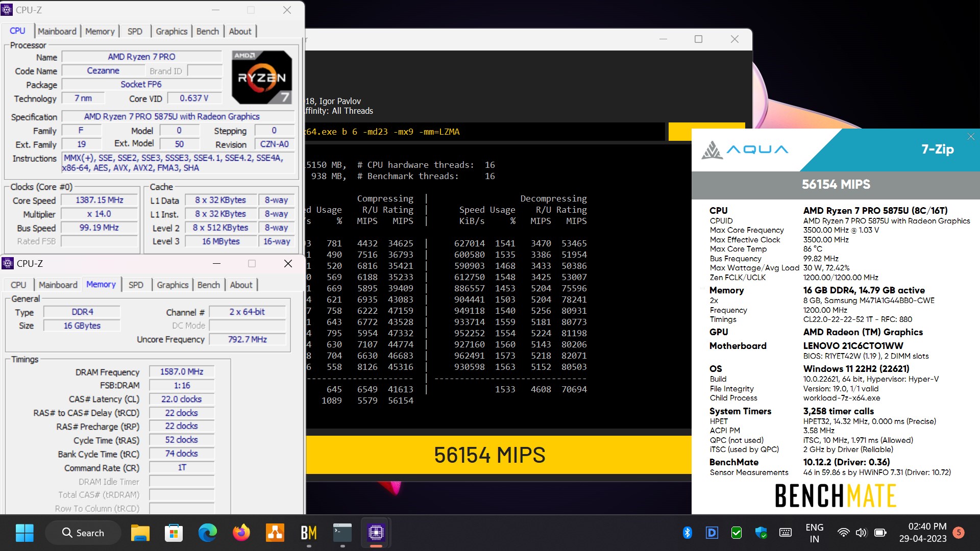Switch to terminal window on taskbar
Screen dimensions: 980x551
342,533
